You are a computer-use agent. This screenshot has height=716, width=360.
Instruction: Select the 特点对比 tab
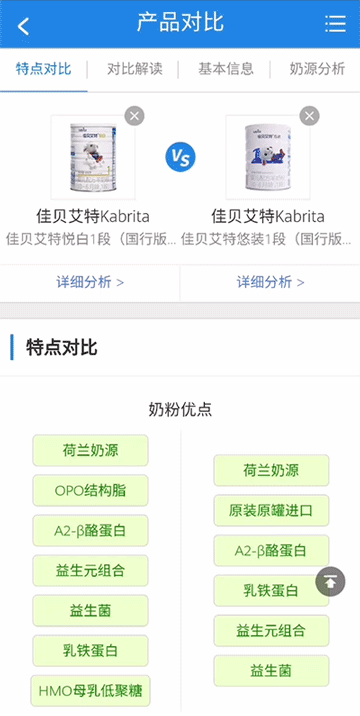click(x=43, y=69)
